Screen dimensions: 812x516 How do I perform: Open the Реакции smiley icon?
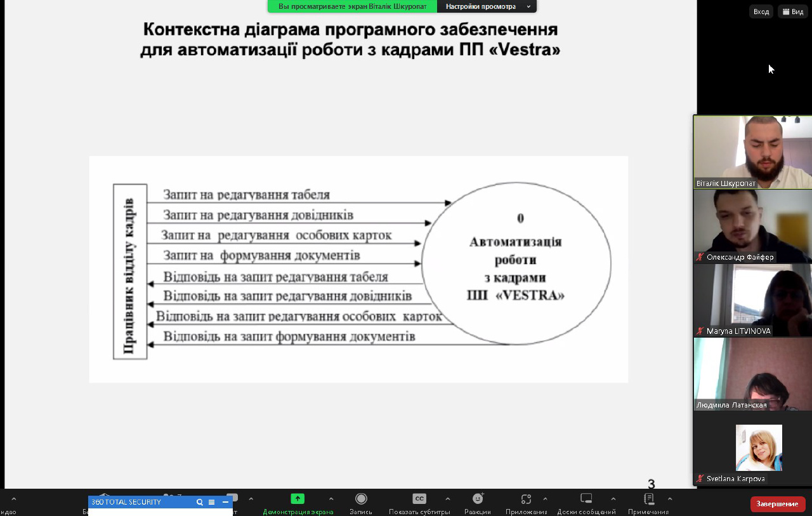point(478,499)
